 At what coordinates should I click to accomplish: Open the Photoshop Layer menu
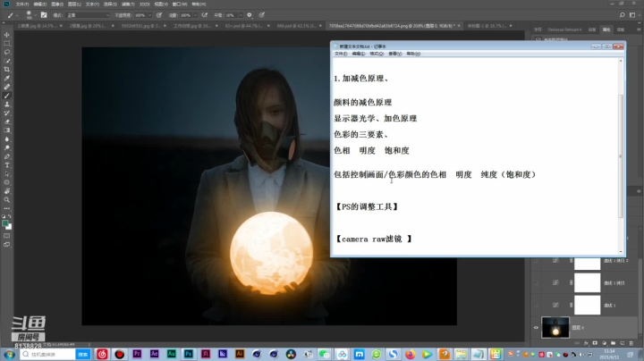(74, 4)
